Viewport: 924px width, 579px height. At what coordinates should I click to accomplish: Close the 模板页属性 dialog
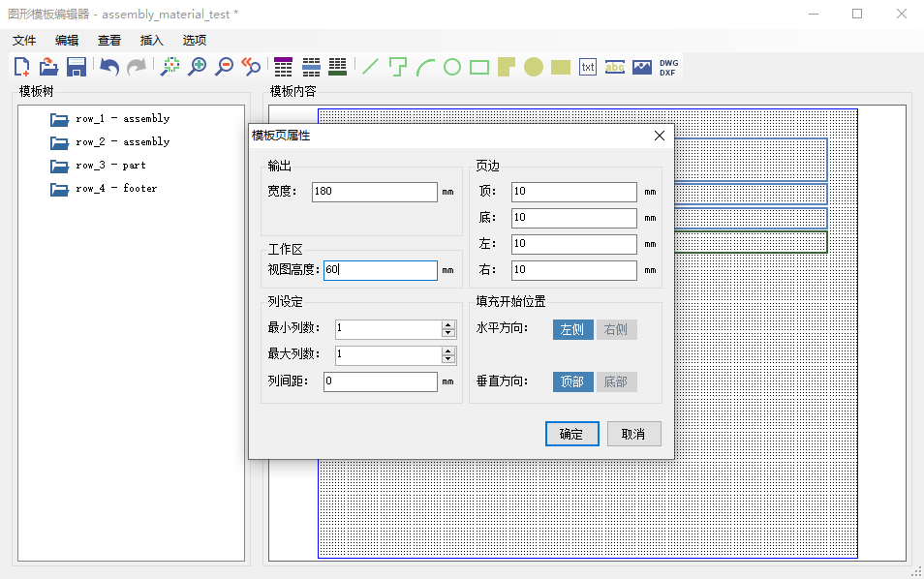coord(660,136)
